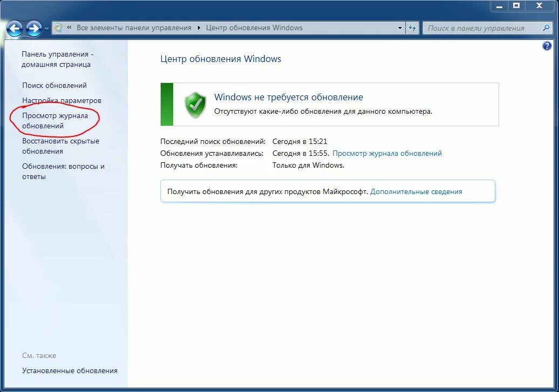
Task: Select the 'Центр обновления Windows' breadcrumb
Action: pyautogui.click(x=254, y=28)
